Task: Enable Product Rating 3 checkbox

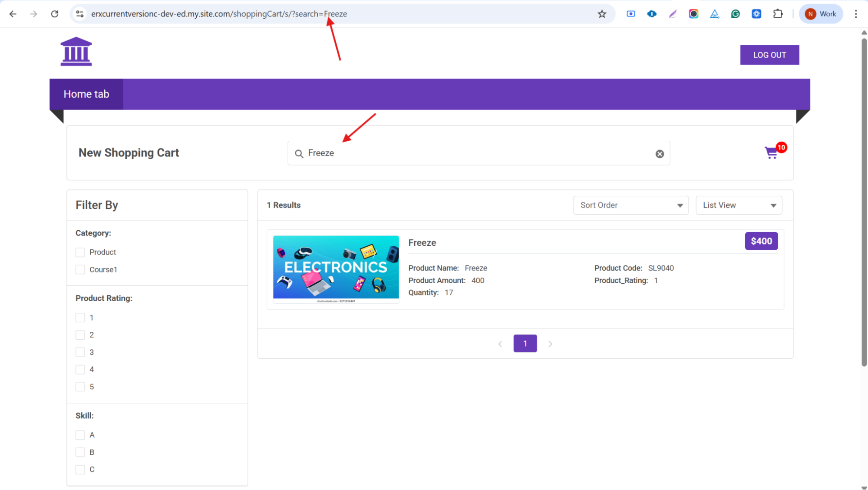Action: pyautogui.click(x=80, y=352)
